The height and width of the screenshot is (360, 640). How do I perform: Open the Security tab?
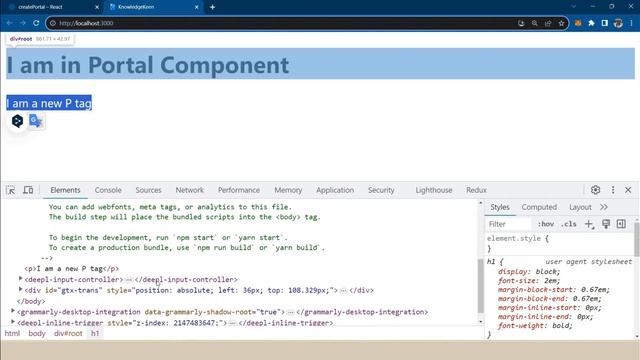pos(381,190)
